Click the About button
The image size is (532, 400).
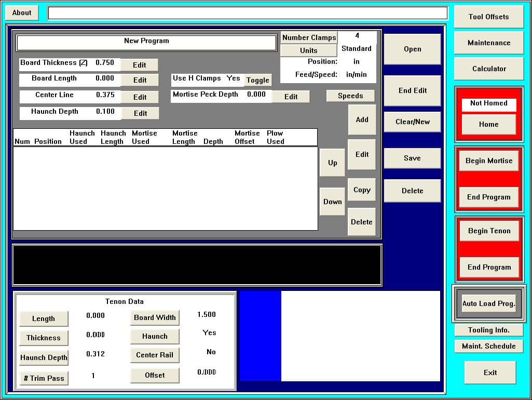(x=22, y=13)
